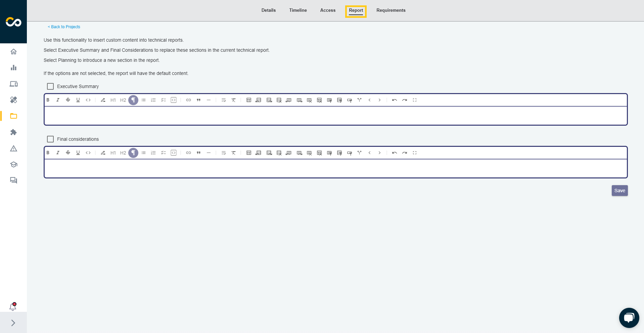Insert horizontal rule in Executive Summary editor
Image resolution: width=644 pixels, height=333 pixels.
click(209, 100)
